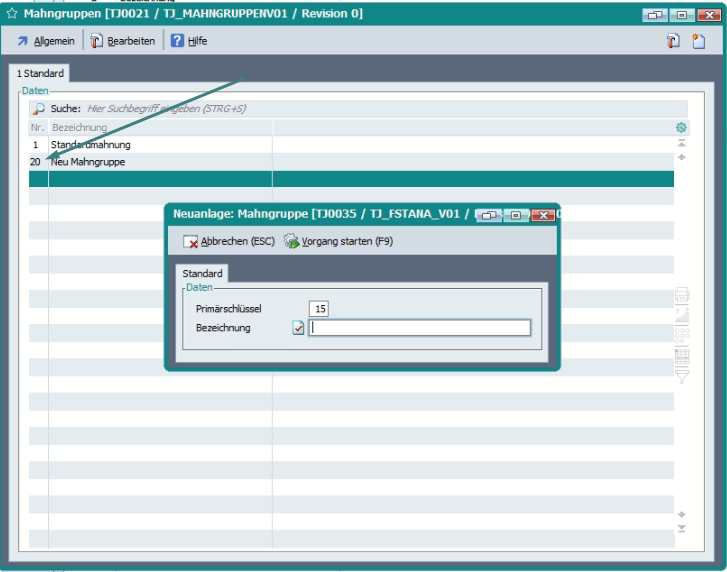Open the table settings gear icon

(681, 127)
